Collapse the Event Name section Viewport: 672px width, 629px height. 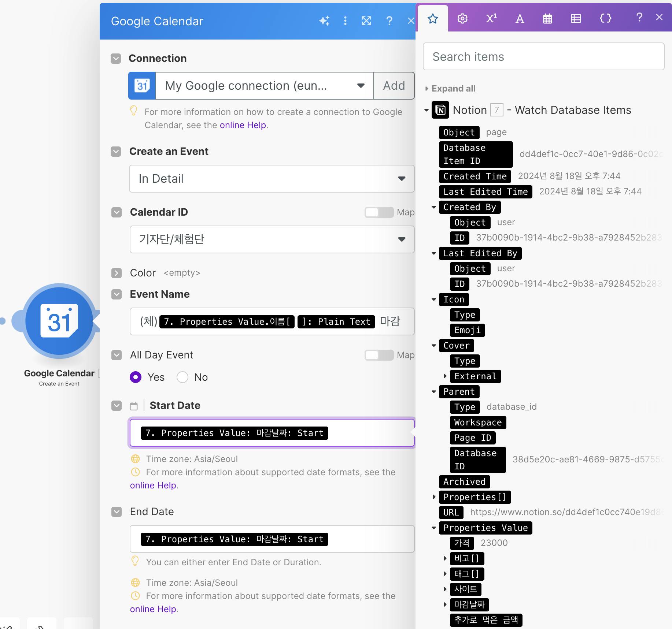[x=117, y=294]
